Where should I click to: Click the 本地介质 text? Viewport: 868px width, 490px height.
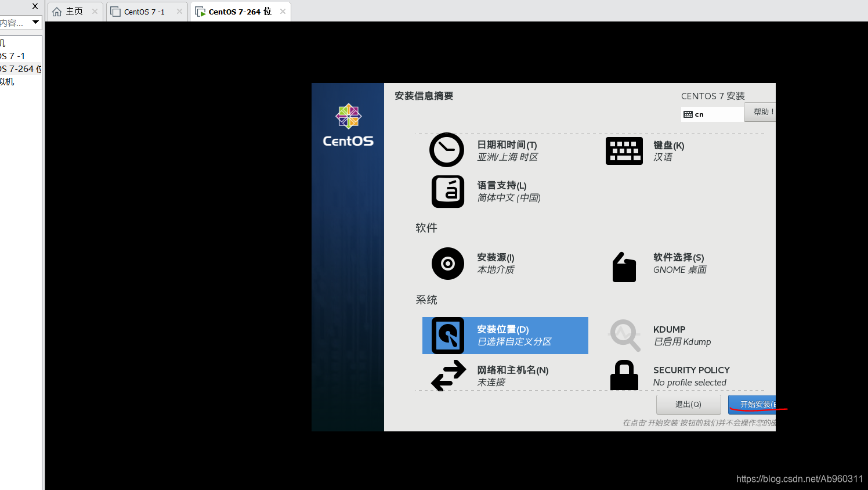pyautogui.click(x=496, y=270)
